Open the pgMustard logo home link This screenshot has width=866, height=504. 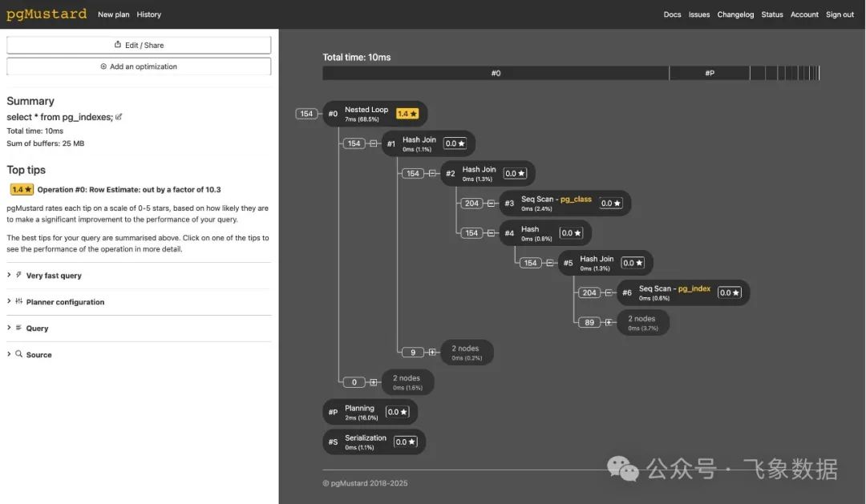click(47, 14)
